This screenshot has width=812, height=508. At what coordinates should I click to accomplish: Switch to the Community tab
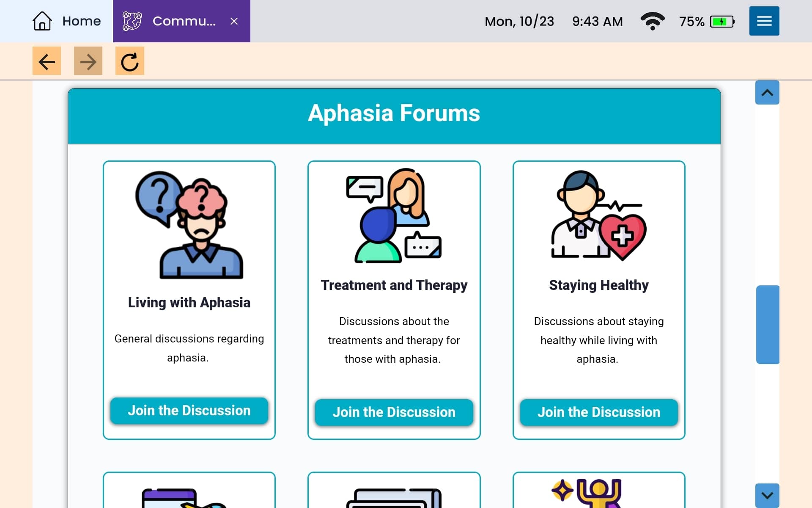coord(182,21)
